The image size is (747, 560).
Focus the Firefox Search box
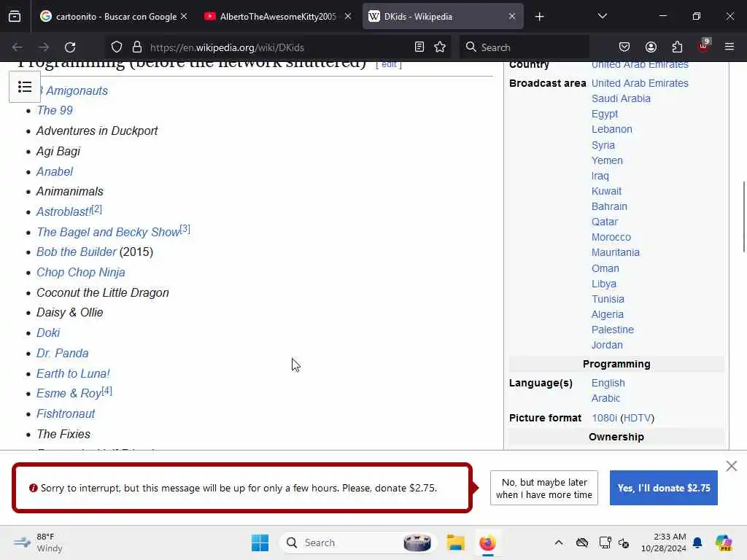tap(524, 47)
